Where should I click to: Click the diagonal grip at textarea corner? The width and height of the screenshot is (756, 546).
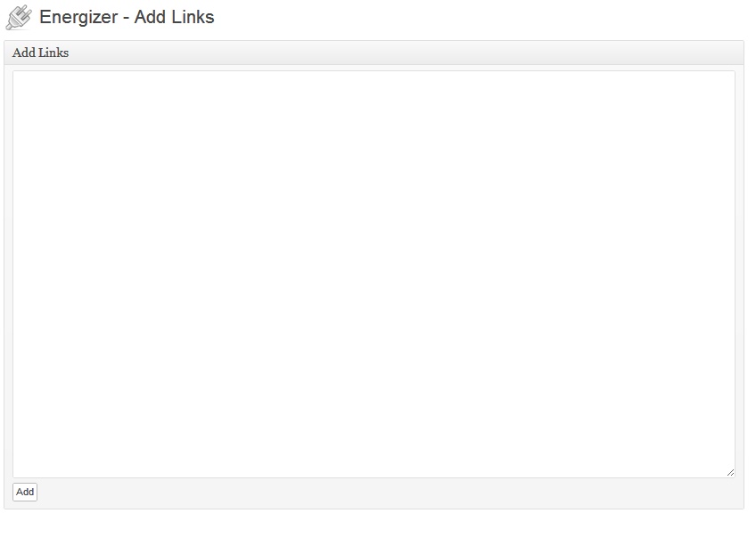[x=730, y=472]
